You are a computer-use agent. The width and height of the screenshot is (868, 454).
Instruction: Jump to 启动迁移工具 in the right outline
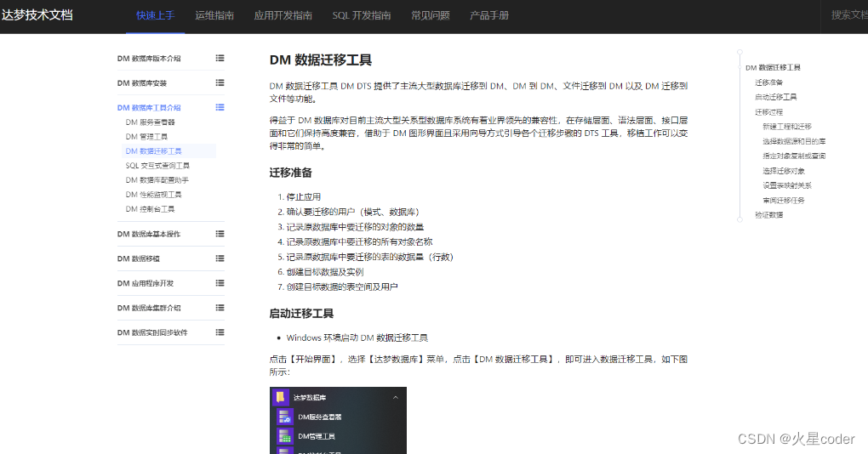[x=775, y=97]
